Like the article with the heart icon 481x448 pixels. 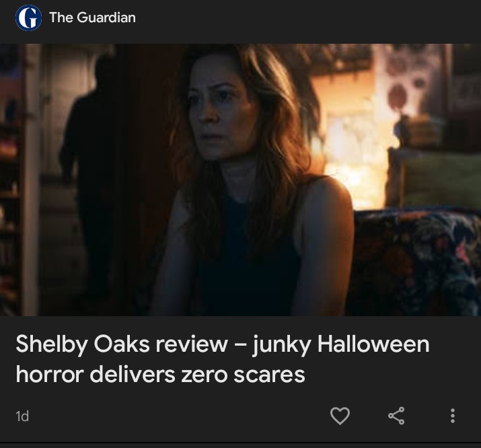coord(340,416)
